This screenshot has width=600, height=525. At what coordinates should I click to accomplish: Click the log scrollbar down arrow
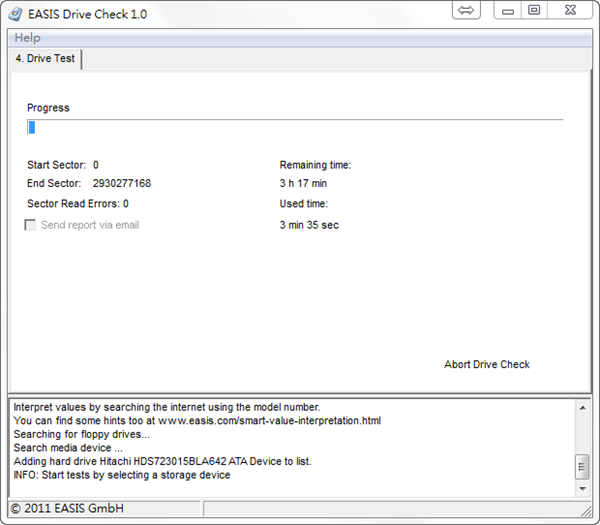[x=582, y=489]
